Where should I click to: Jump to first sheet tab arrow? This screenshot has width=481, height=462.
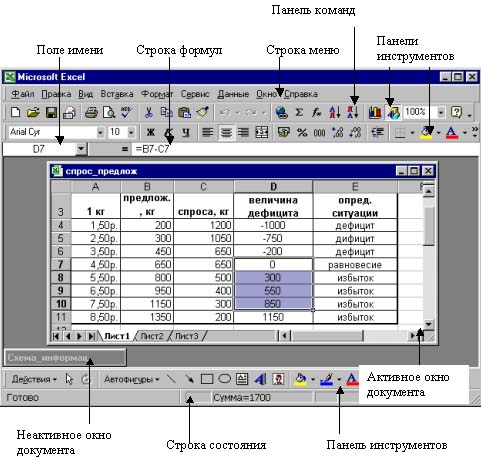click(56, 336)
